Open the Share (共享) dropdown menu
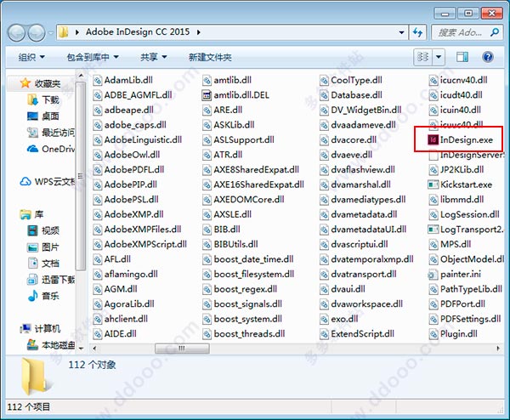Image resolution: width=510 pixels, height=420 pixels. tap(154, 58)
